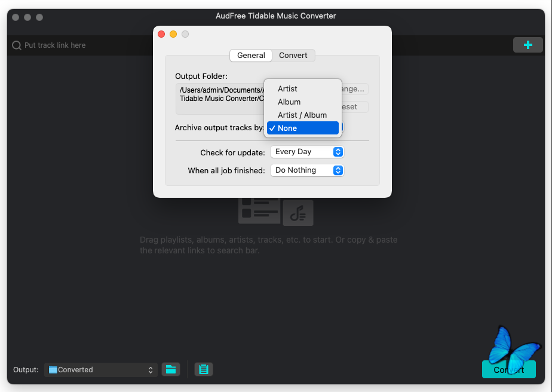This screenshot has width=552, height=392.
Task: Click the music note icon in center
Action: coord(298,213)
